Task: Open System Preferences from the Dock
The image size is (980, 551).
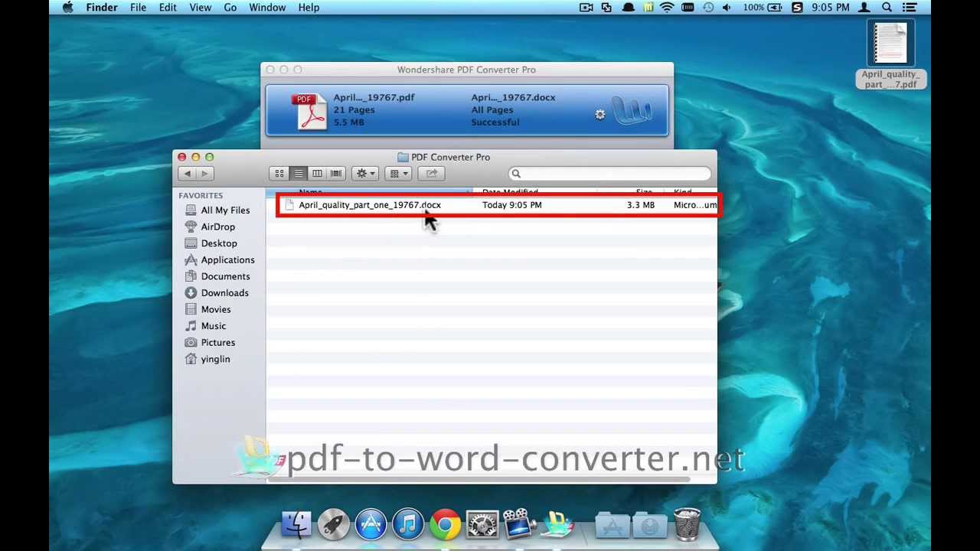Action: (482, 525)
